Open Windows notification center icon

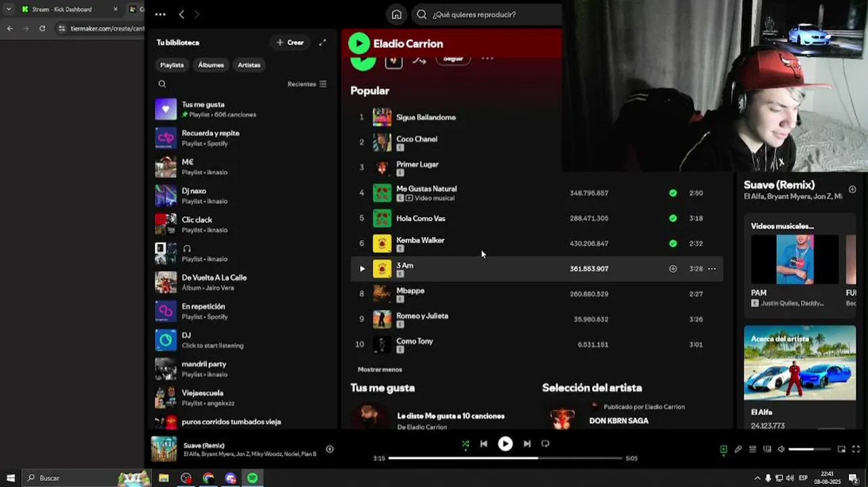pyautogui.click(x=853, y=478)
